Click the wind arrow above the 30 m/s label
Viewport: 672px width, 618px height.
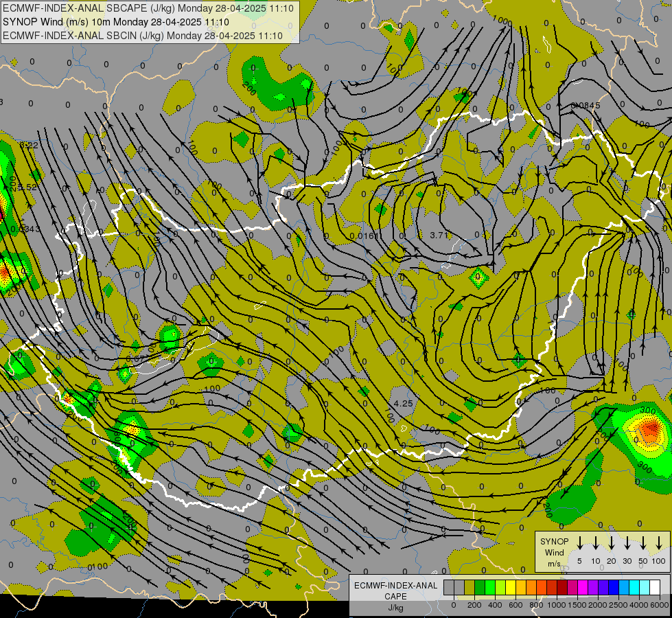tap(627, 542)
